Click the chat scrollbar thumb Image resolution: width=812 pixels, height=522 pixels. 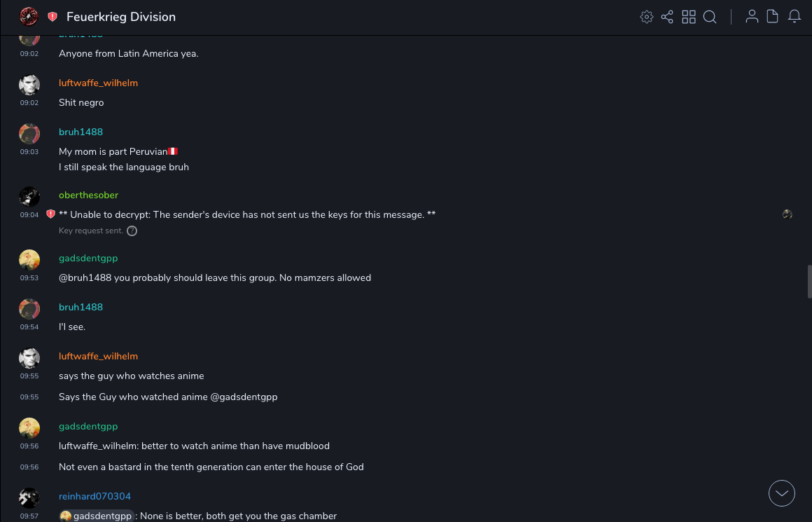click(809, 282)
